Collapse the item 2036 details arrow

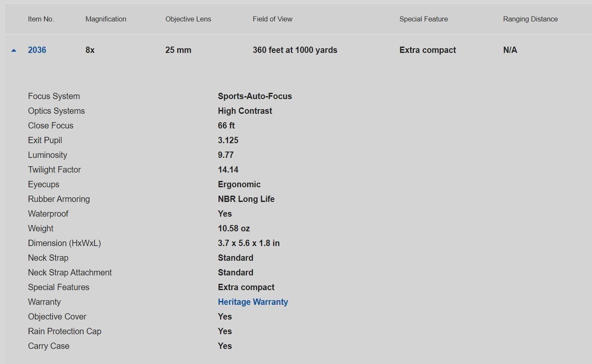pos(14,50)
